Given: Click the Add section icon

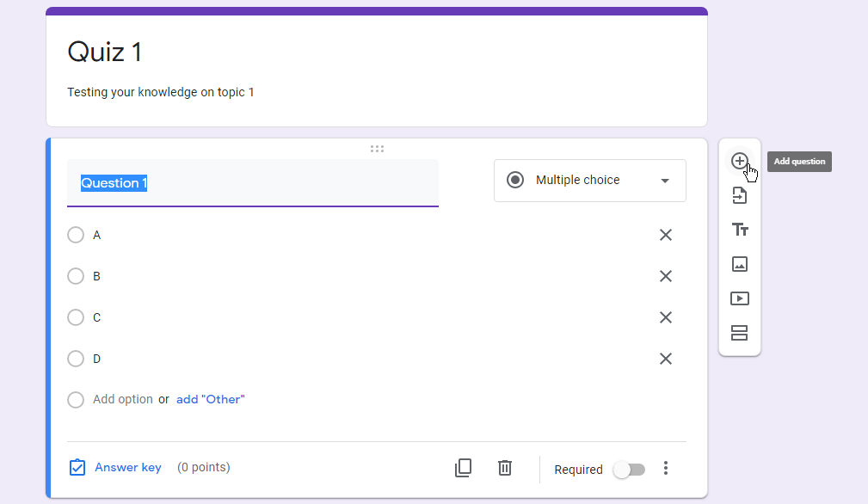Looking at the screenshot, I should (x=740, y=333).
